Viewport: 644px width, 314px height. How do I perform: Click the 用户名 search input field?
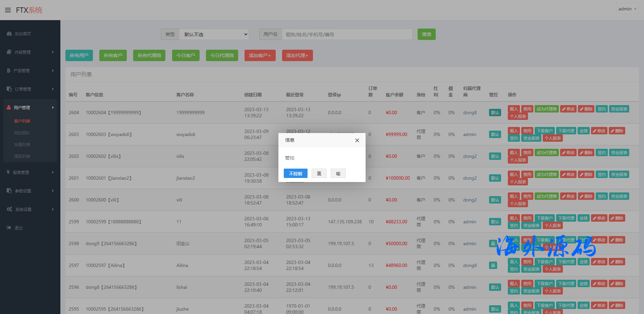point(347,34)
